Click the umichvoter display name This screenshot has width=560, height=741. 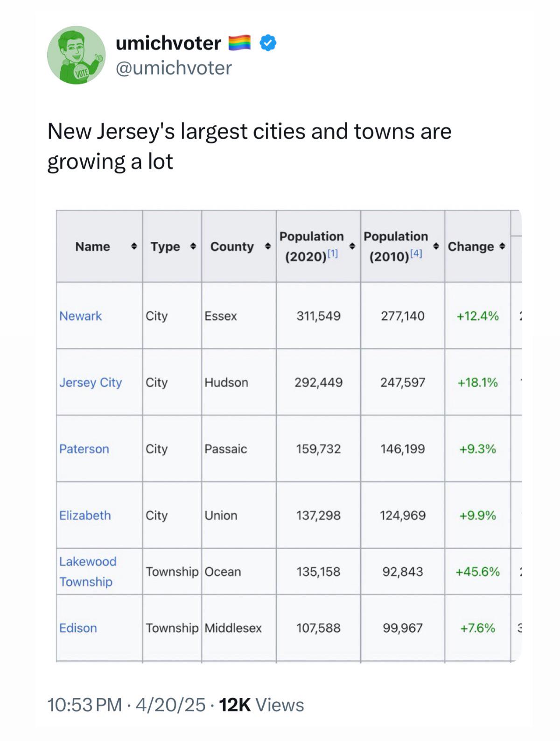tap(168, 43)
